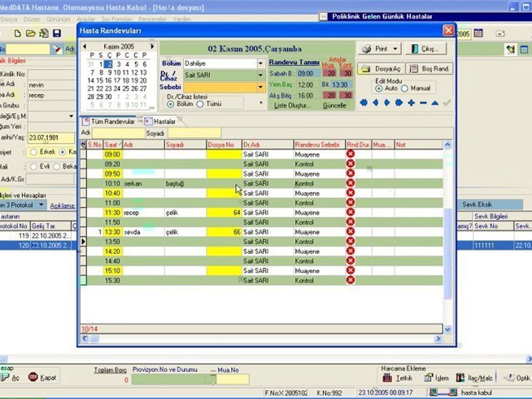
Task: Select the Evli marital status radio button
Action: point(33,167)
